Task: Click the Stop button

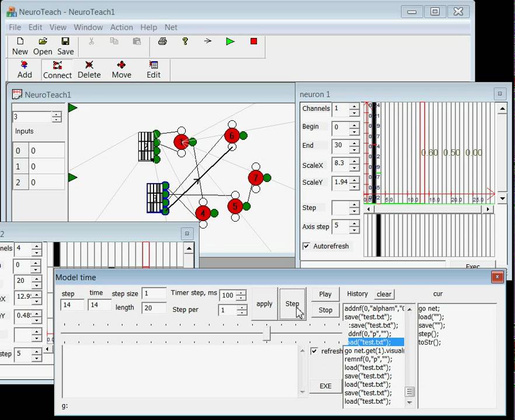Action: 325,310
